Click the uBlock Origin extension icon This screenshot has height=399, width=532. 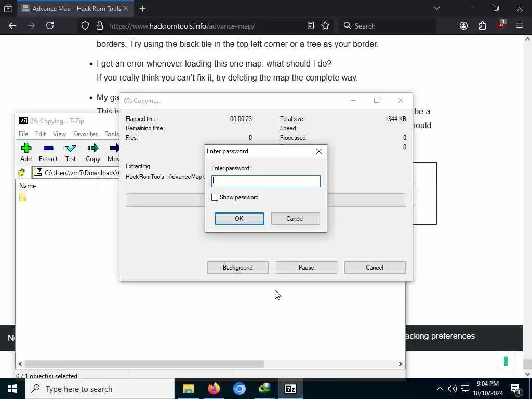tap(501, 25)
